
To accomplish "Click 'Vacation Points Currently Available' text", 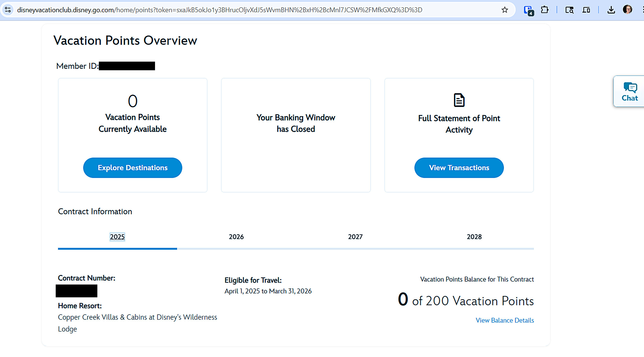I will pos(133,123).
